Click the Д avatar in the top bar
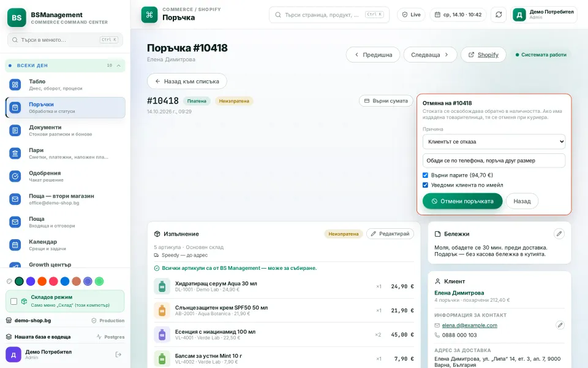The image size is (588, 368). pyautogui.click(x=519, y=15)
